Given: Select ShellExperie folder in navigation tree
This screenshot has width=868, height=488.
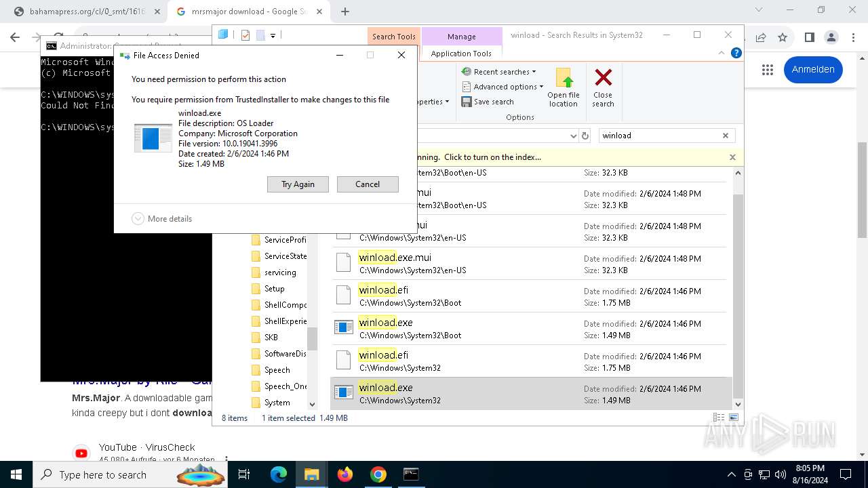Looking at the screenshot, I should point(279,321).
